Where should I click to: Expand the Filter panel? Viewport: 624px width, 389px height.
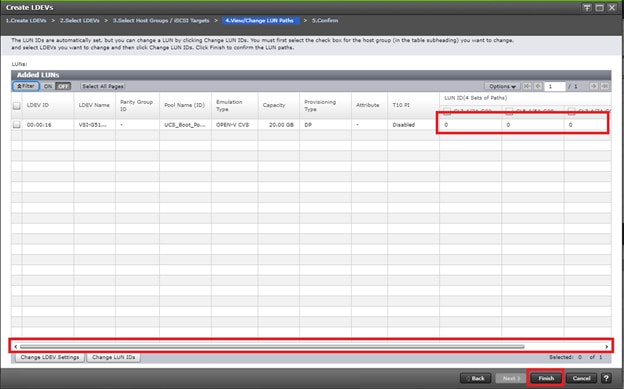(26, 86)
